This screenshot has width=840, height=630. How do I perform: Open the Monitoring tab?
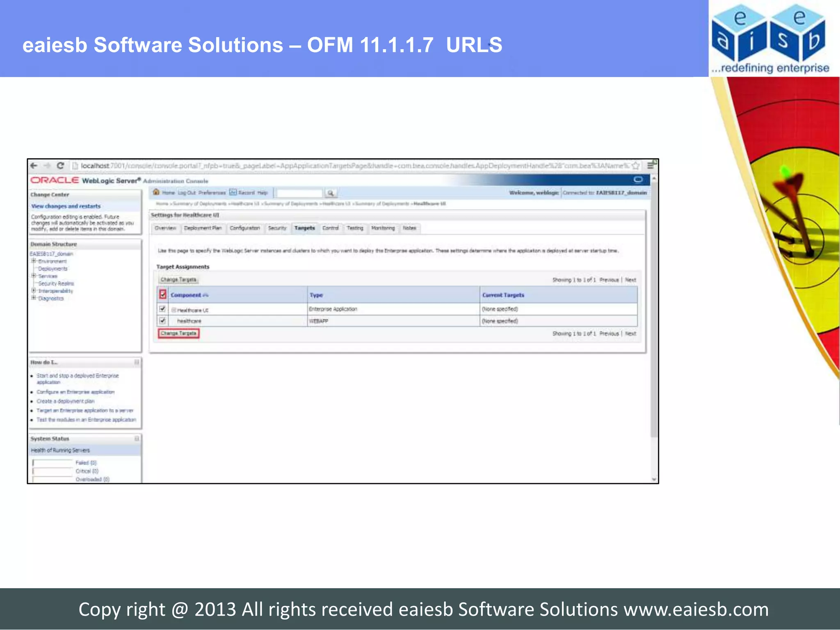point(383,228)
